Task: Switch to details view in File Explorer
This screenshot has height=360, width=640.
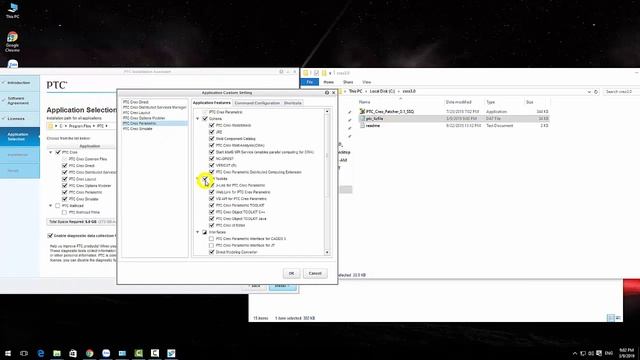Action: click(x=611, y=318)
